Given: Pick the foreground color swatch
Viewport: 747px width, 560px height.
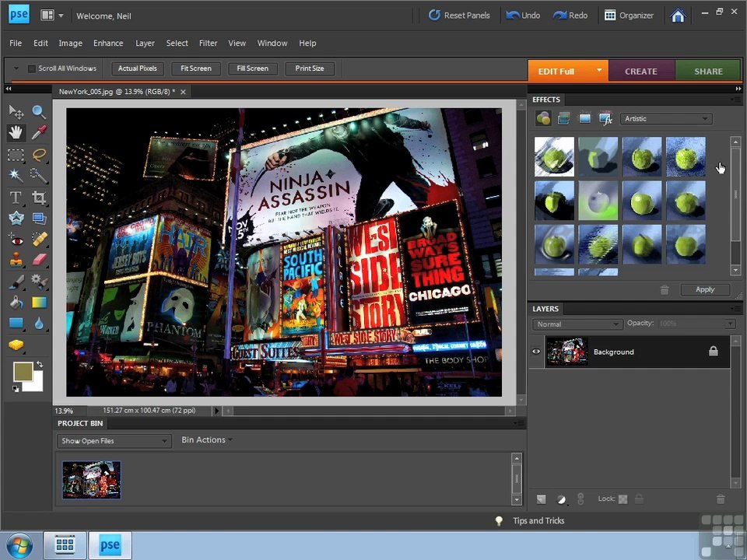Looking at the screenshot, I should [x=22, y=371].
